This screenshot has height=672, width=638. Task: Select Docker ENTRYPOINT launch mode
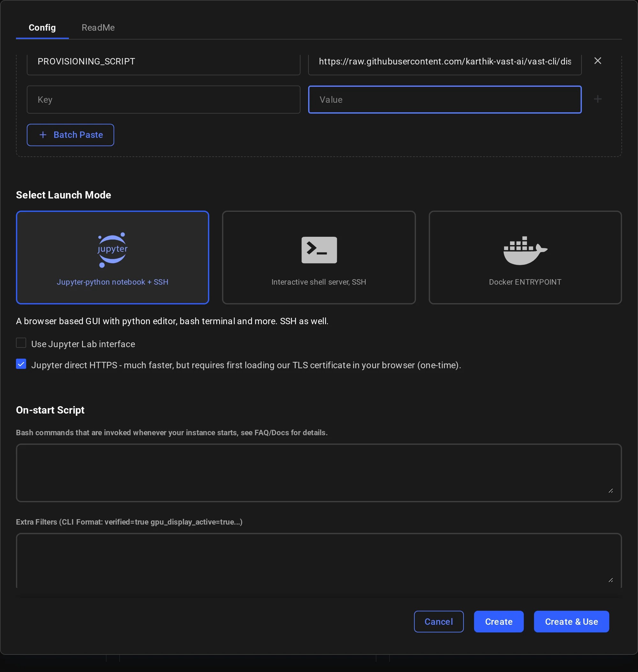[x=525, y=257]
